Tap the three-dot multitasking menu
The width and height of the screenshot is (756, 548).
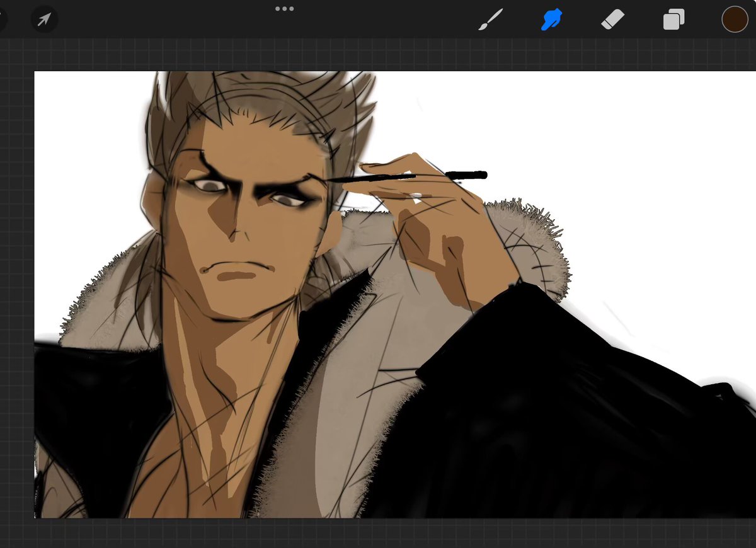pyautogui.click(x=285, y=9)
